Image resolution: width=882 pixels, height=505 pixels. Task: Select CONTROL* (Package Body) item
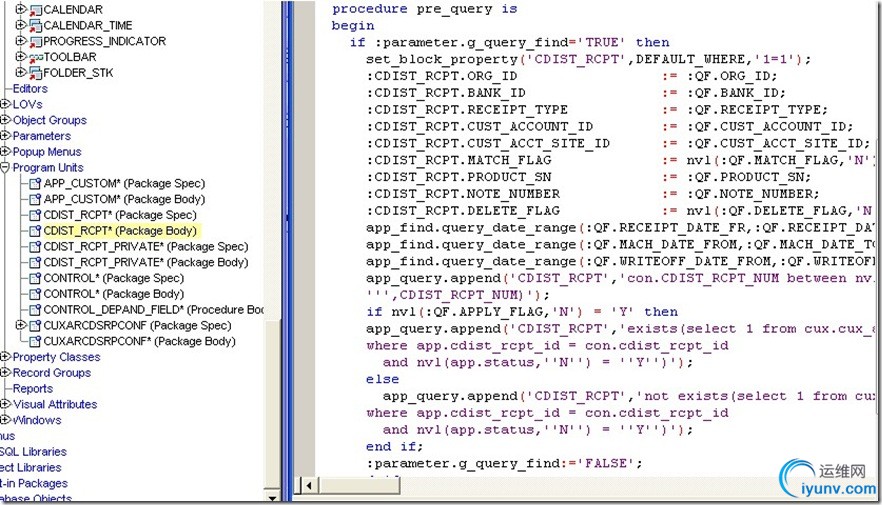click(114, 294)
